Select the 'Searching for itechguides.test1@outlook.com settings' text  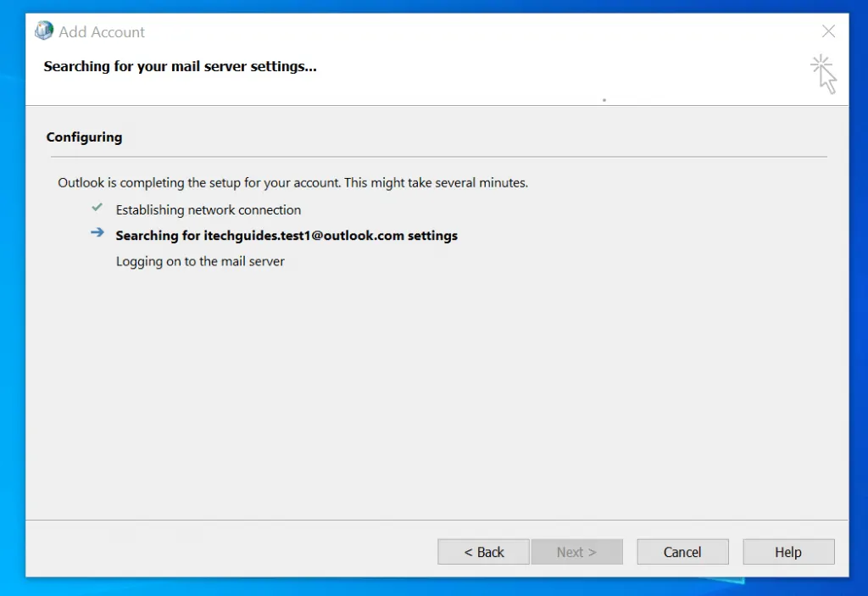pyautogui.click(x=287, y=236)
